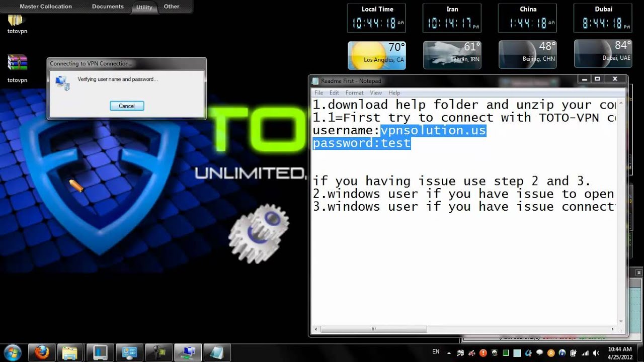Open the speech bubble tray icon
644x362 pixels.
[x=540, y=352]
